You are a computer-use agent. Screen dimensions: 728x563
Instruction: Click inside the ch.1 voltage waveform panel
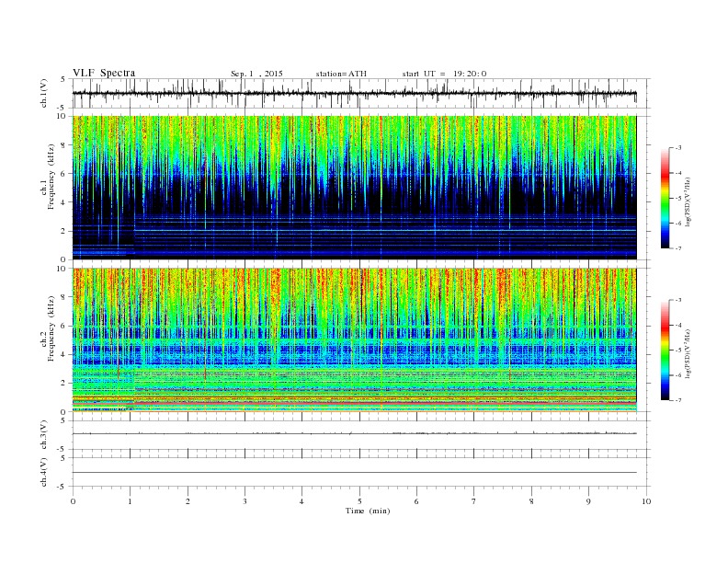(x=360, y=93)
